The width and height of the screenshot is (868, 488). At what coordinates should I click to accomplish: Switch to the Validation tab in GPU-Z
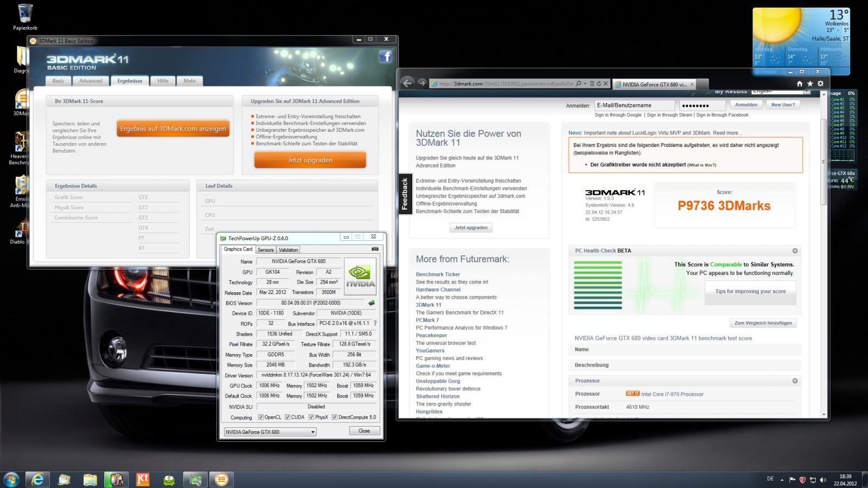(288, 249)
